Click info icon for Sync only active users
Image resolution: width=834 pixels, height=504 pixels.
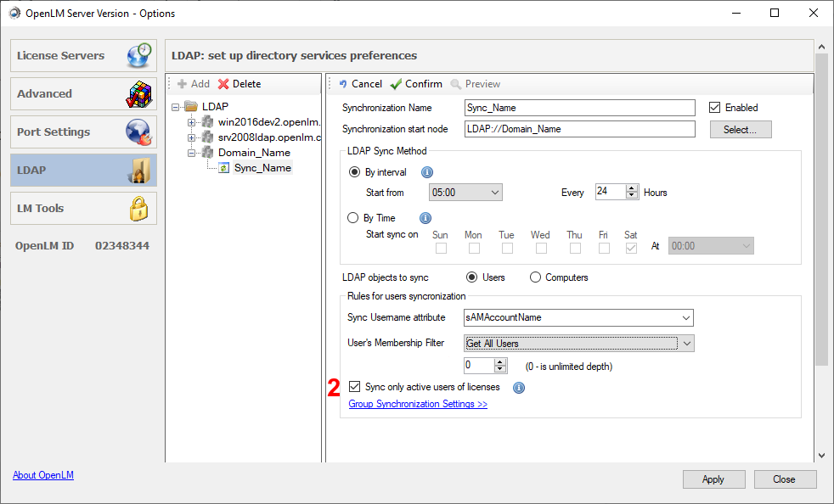[519, 388]
